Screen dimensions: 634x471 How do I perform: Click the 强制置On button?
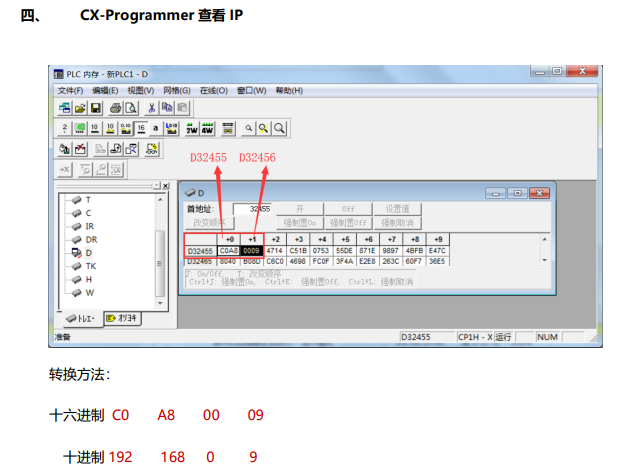coord(300,223)
